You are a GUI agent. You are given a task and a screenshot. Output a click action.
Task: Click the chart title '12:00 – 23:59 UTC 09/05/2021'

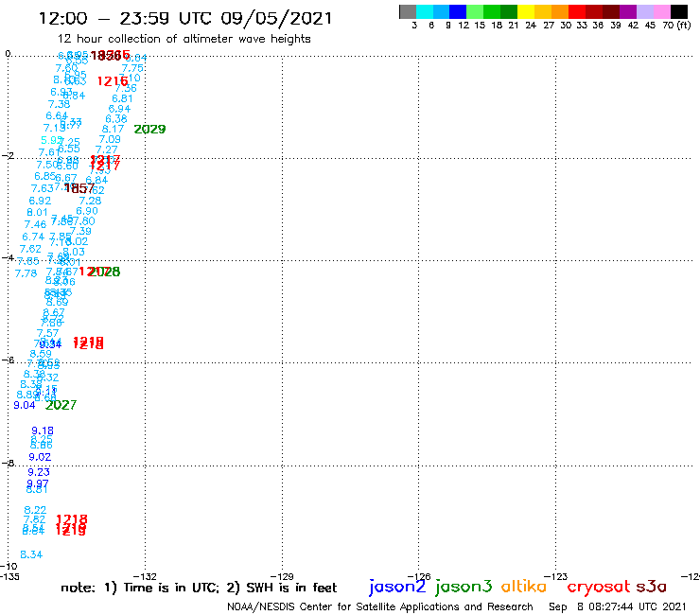pos(185,18)
